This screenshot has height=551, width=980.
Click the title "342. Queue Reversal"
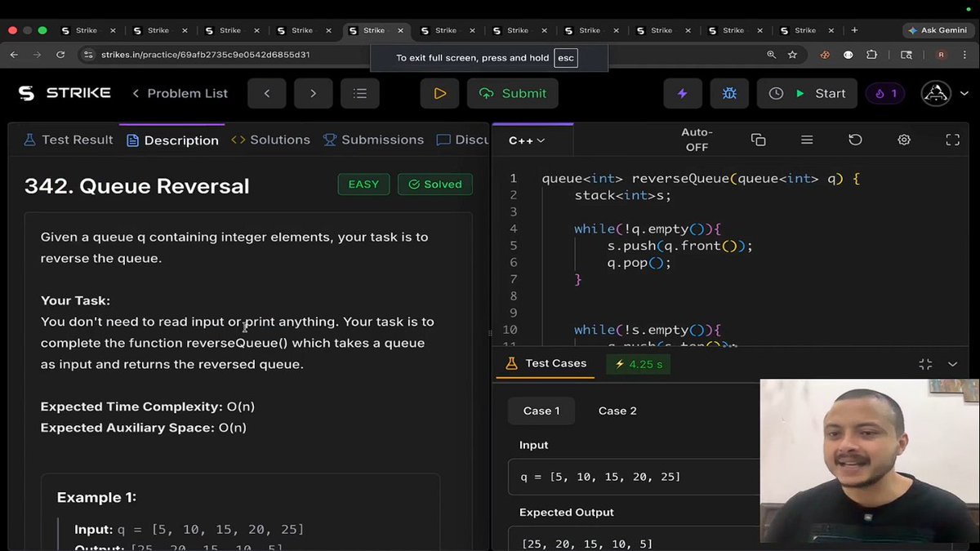click(x=136, y=186)
